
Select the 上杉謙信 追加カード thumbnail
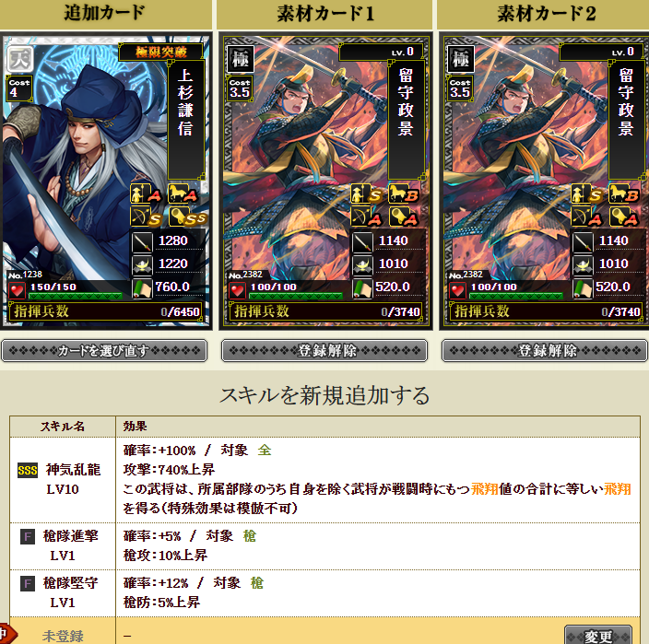coord(105,181)
